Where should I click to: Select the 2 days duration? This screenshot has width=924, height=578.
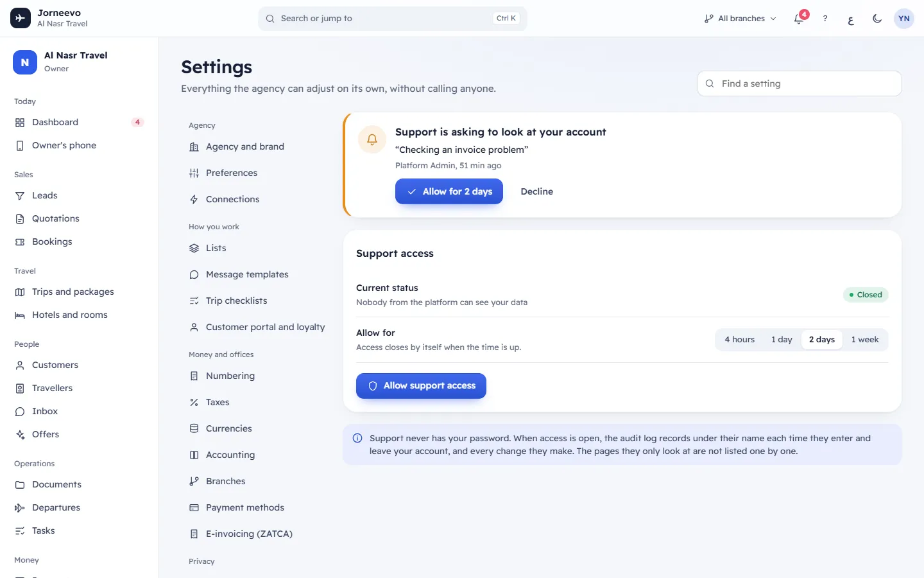(x=822, y=340)
